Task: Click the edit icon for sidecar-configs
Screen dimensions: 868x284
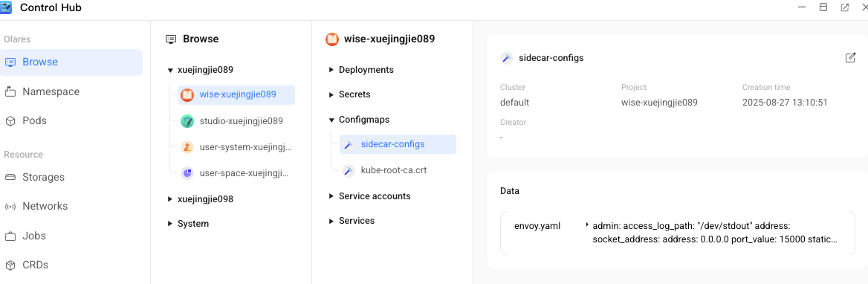Action: tap(850, 57)
